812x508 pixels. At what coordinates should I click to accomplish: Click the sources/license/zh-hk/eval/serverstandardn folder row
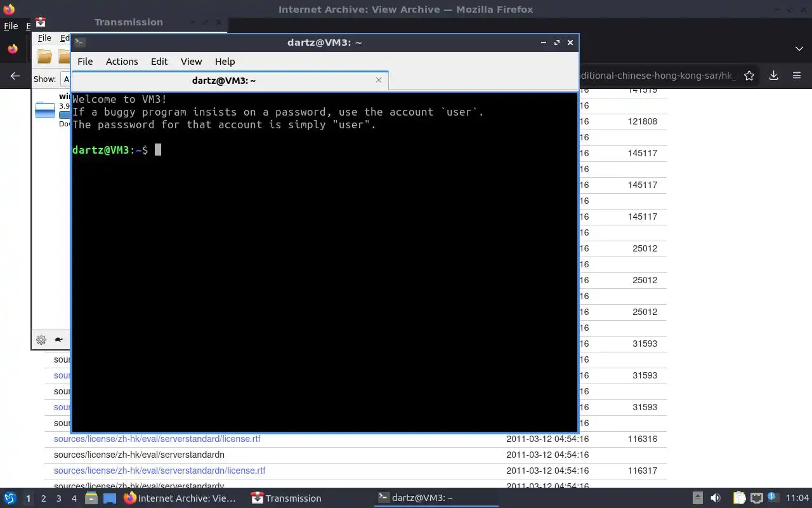click(355, 455)
